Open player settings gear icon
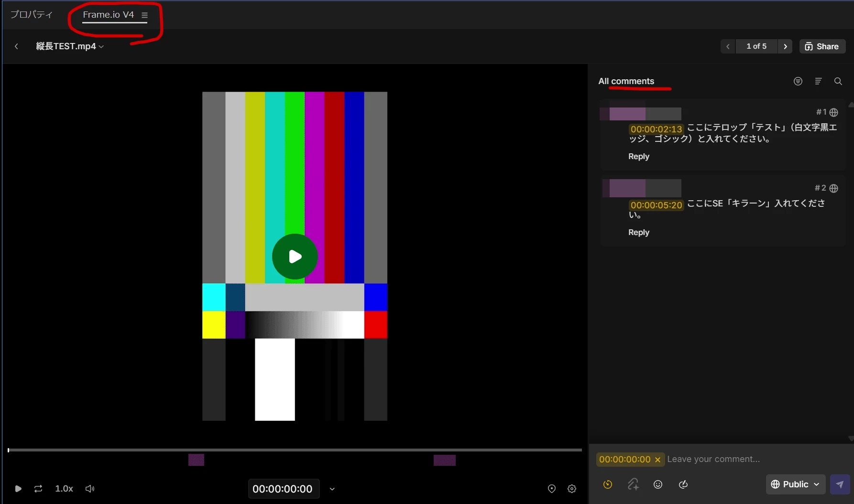Viewport: 854px width, 504px height. (x=572, y=489)
